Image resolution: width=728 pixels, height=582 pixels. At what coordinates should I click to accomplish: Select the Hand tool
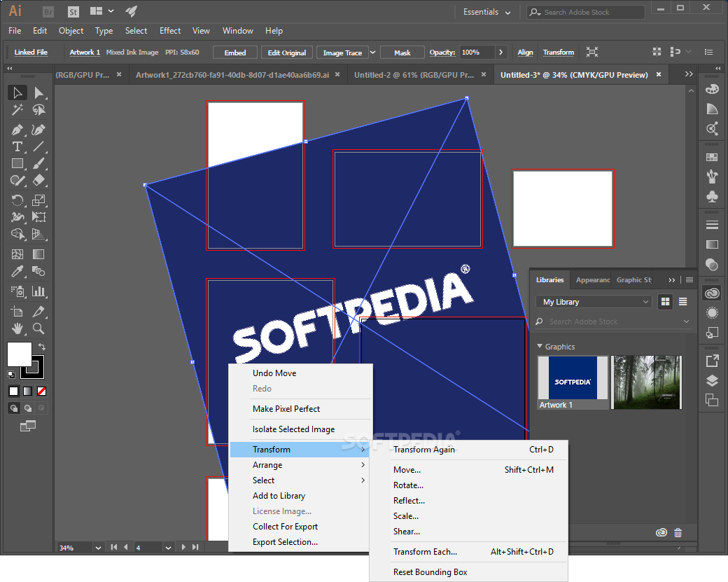17,328
